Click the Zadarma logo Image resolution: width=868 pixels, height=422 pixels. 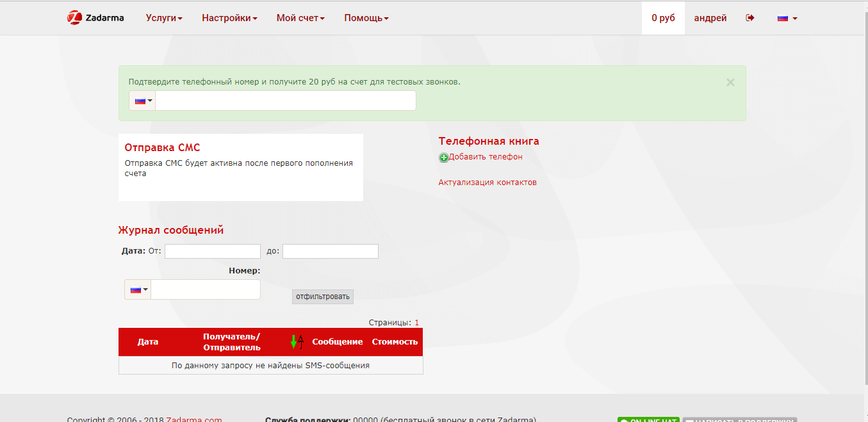point(95,18)
